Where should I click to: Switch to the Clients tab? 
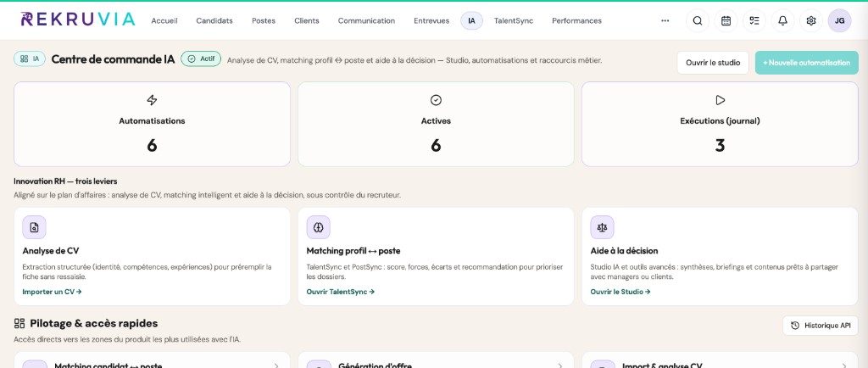pos(307,21)
